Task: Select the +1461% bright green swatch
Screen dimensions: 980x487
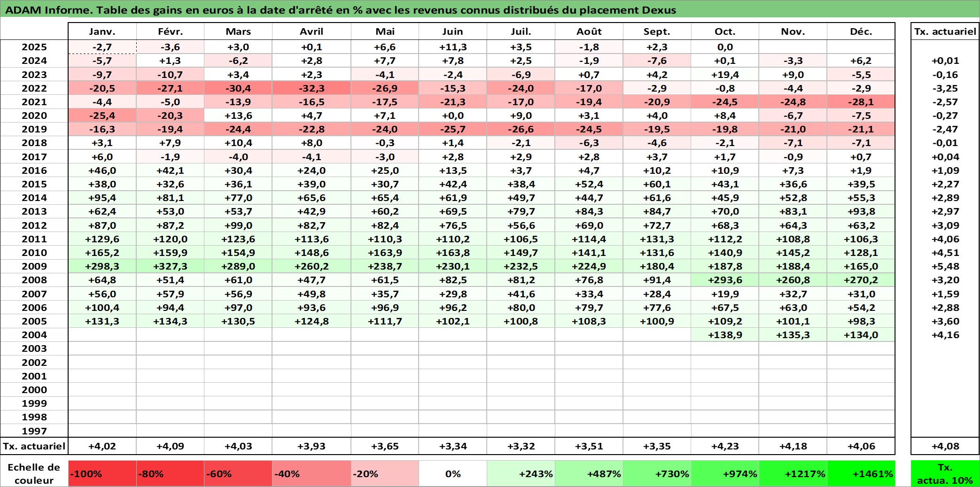Action: click(x=861, y=473)
